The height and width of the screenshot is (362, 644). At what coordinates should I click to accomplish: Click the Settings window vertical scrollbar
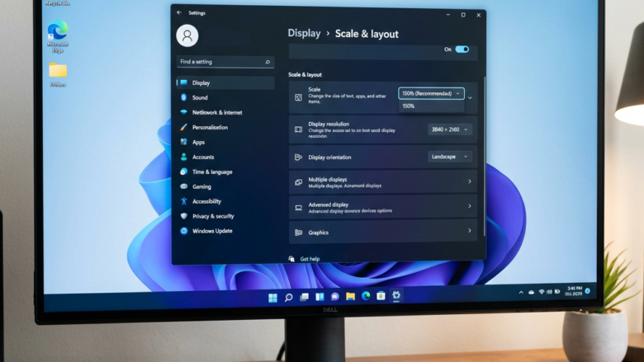point(485,156)
